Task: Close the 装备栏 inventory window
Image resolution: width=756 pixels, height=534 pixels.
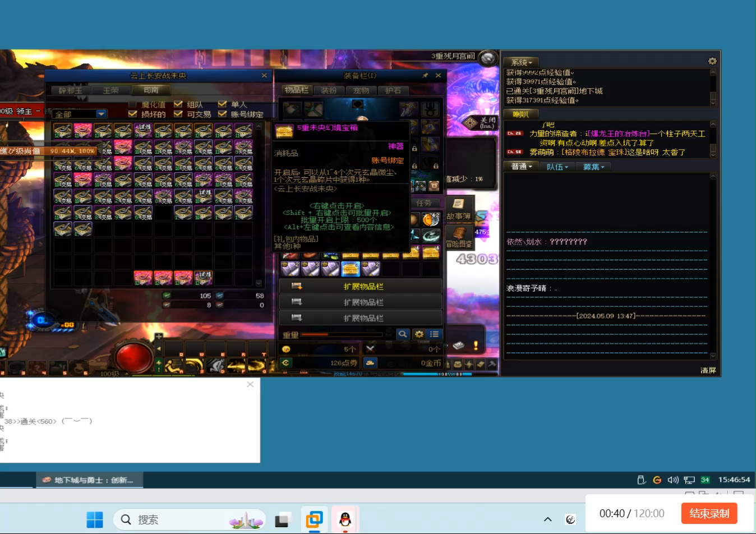Action: pos(438,75)
